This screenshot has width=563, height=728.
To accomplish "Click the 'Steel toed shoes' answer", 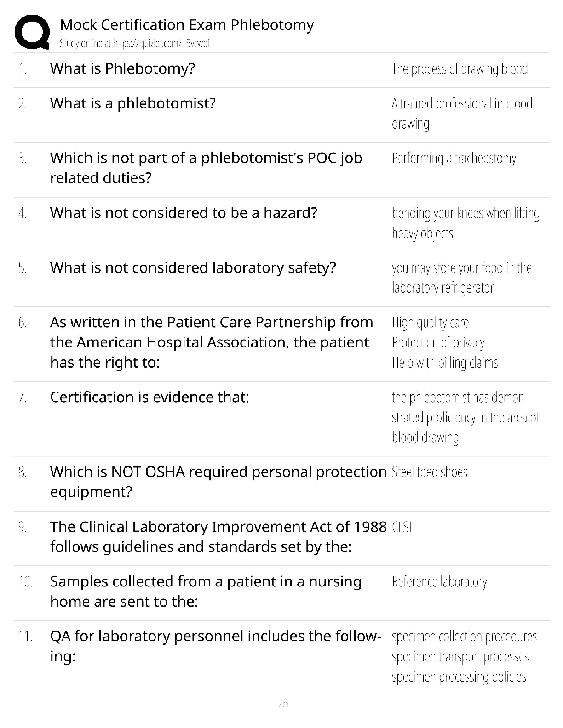I will (x=430, y=472).
